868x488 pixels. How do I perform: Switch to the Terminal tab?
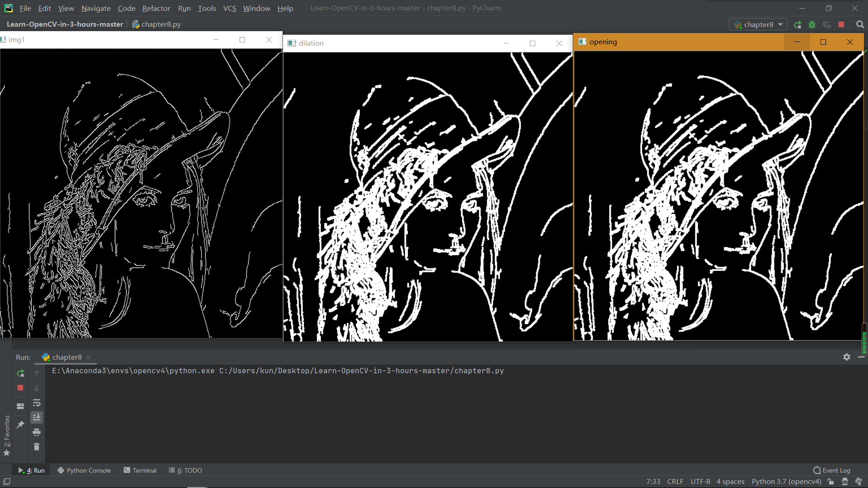pyautogui.click(x=145, y=470)
